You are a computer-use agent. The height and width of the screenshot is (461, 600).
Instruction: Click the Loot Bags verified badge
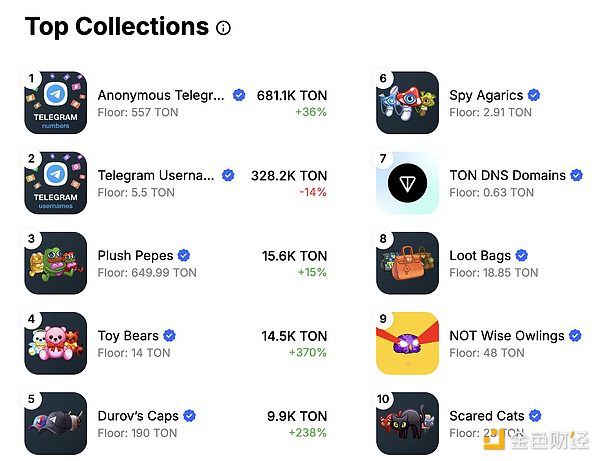click(523, 256)
